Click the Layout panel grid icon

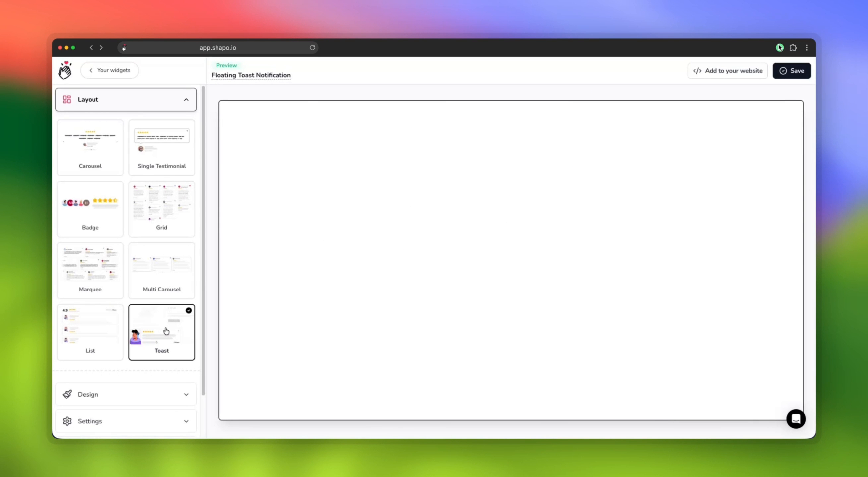[66, 99]
